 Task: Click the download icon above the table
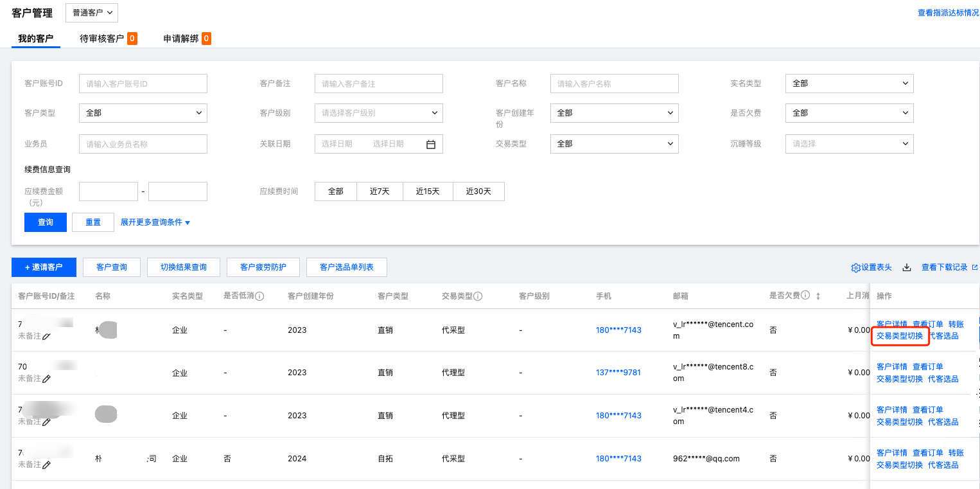pyautogui.click(x=907, y=268)
